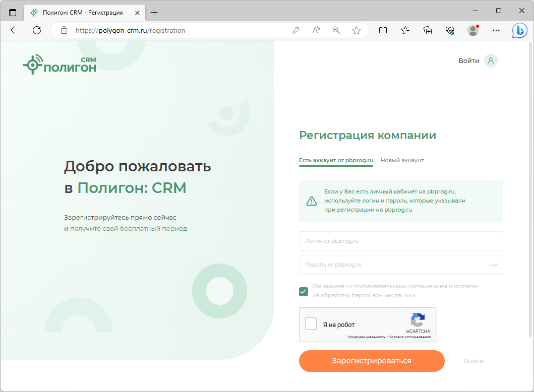
Task: Open the browser profile avatar
Action: (472, 30)
